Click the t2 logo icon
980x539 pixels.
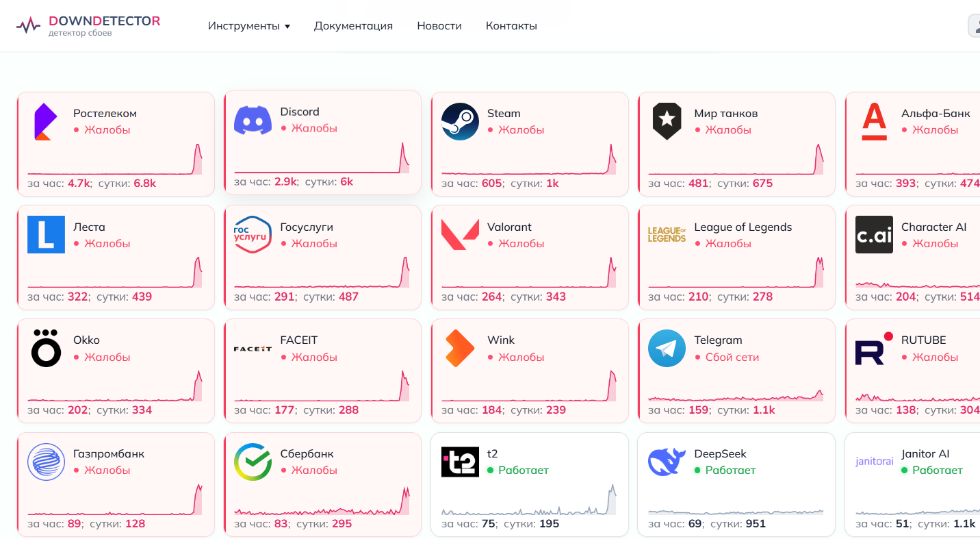point(460,462)
